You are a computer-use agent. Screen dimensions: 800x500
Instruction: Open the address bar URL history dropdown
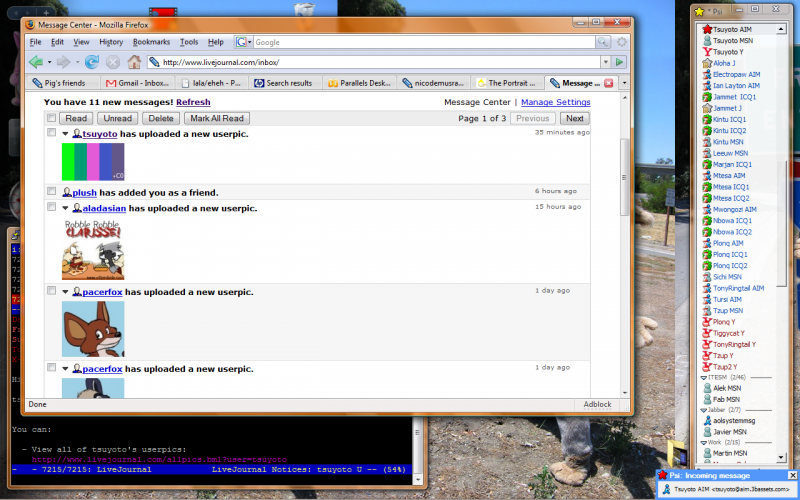click(604, 62)
